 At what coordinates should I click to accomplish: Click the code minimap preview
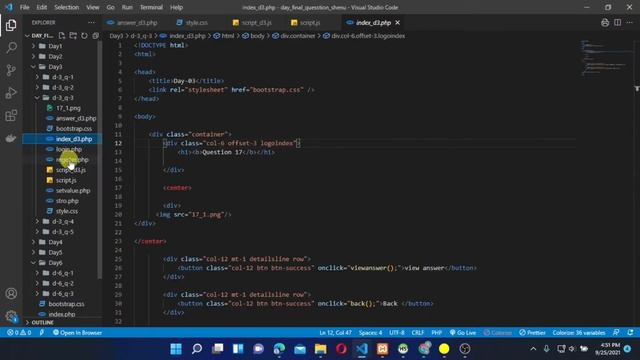pos(606,57)
